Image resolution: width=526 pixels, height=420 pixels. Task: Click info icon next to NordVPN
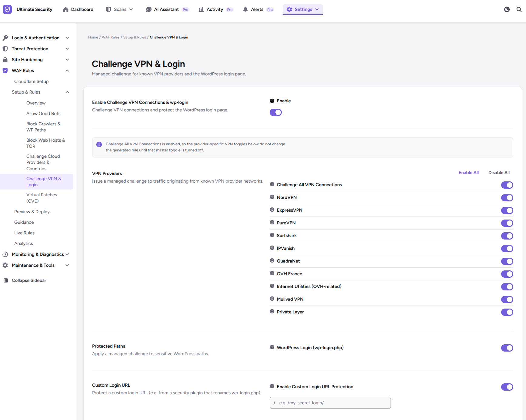(x=272, y=197)
